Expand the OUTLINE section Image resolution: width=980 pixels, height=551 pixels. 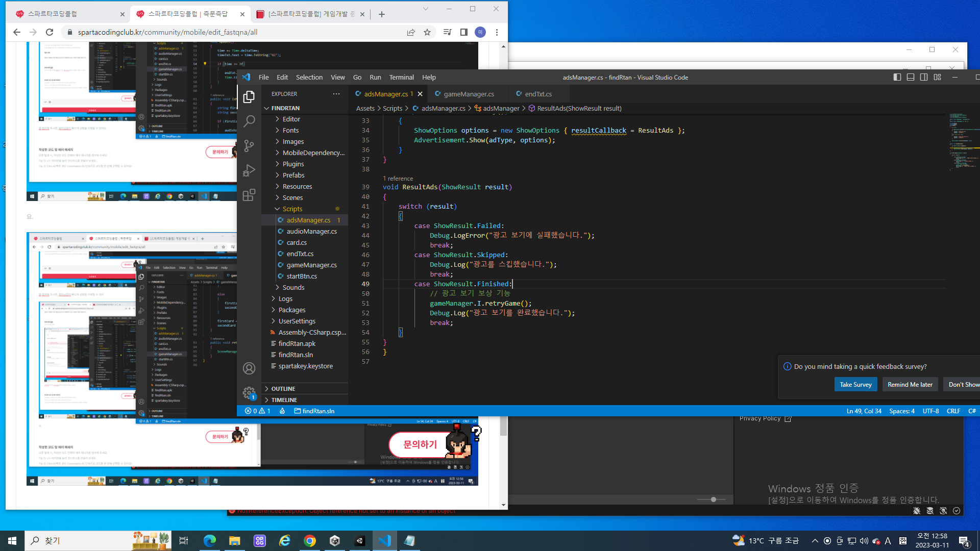pos(305,389)
